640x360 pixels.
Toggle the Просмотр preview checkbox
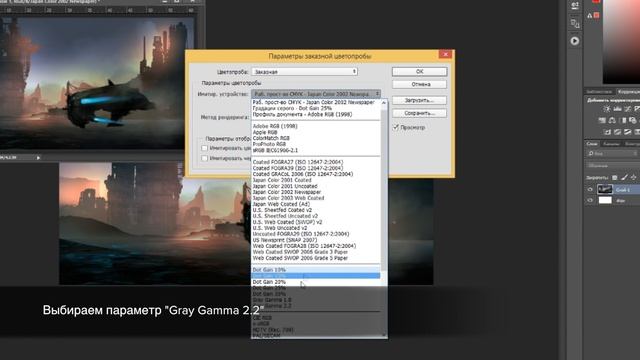coord(396,127)
